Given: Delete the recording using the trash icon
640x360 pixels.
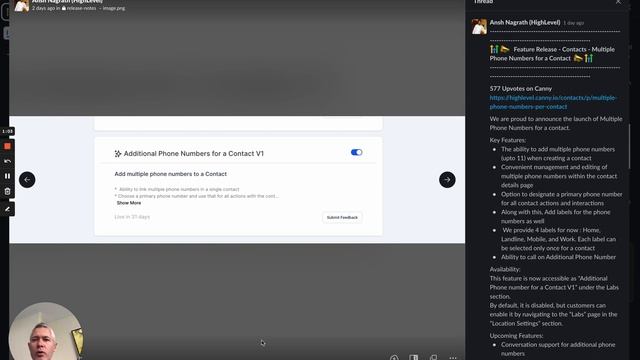Looking at the screenshot, I should pos(7,191).
